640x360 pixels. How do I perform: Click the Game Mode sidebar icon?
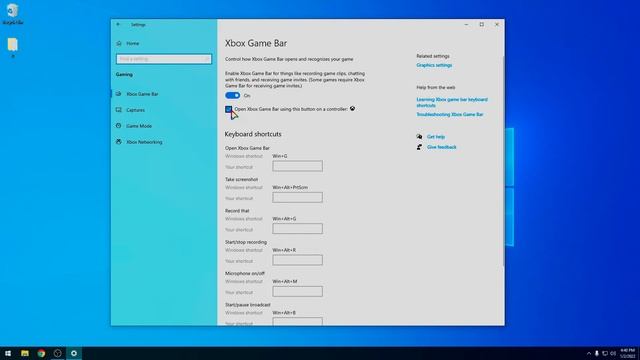click(119, 126)
